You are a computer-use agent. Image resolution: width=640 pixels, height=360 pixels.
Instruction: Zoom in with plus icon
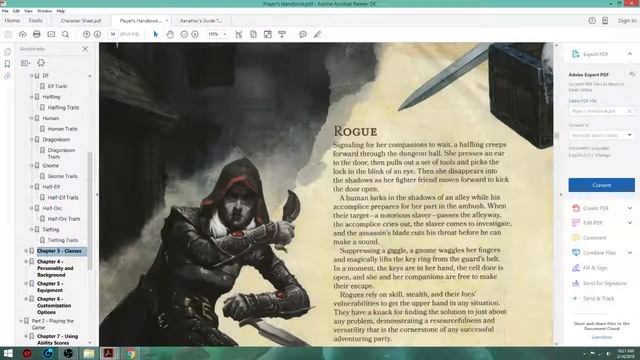[x=195, y=34]
